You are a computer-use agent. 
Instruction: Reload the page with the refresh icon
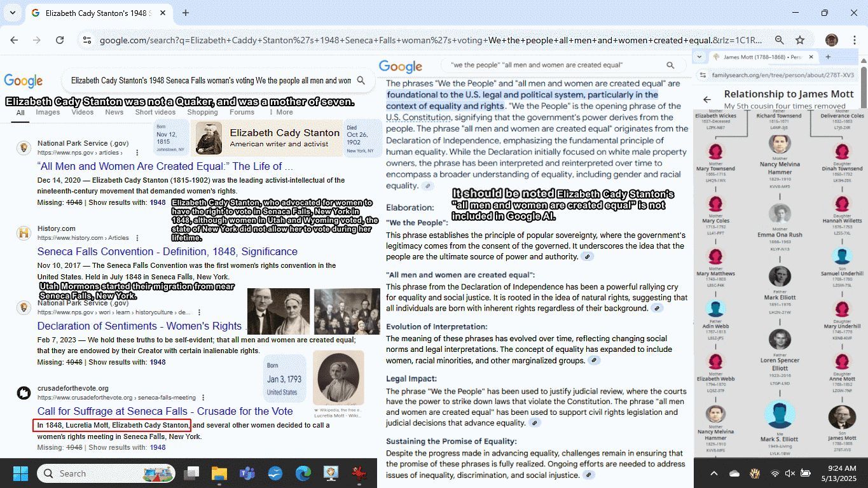click(x=60, y=40)
